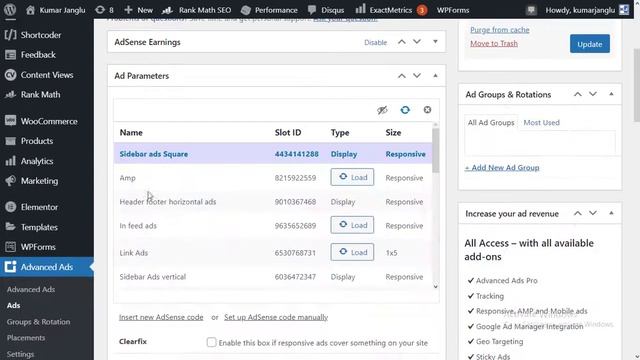
Task: Close the ad units list selector
Action: click(x=427, y=110)
